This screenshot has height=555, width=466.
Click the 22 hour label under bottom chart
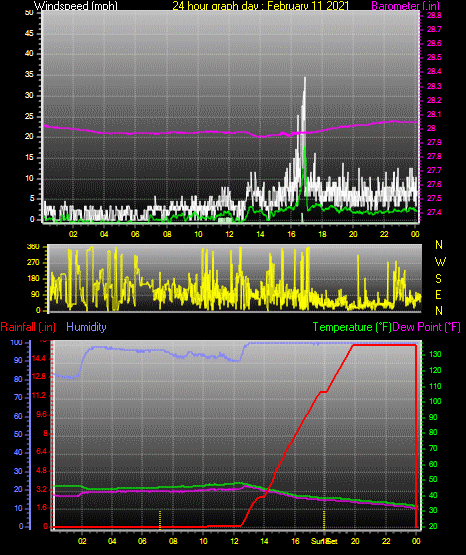pos(386,541)
